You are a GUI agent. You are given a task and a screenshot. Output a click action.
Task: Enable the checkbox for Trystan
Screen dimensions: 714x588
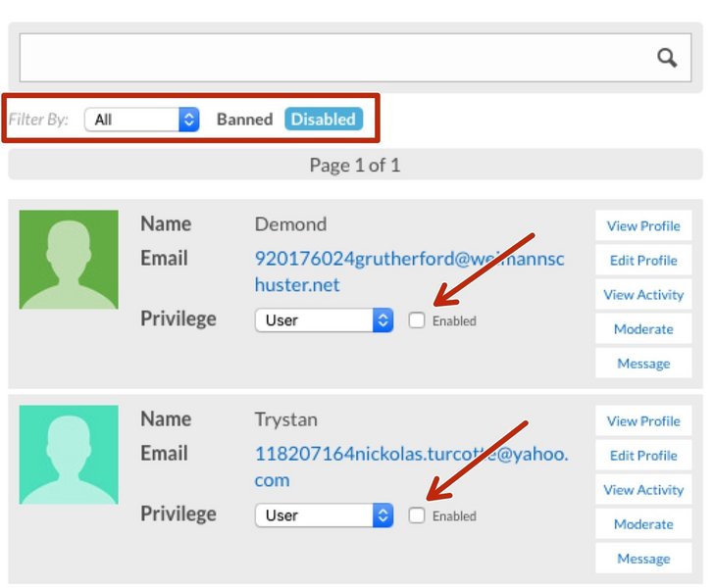[417, 515]
